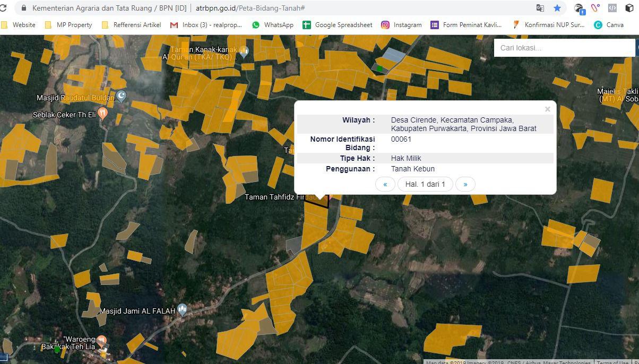Close the parcel info popup
Screen dimensions: 639x364
[547, 109]
